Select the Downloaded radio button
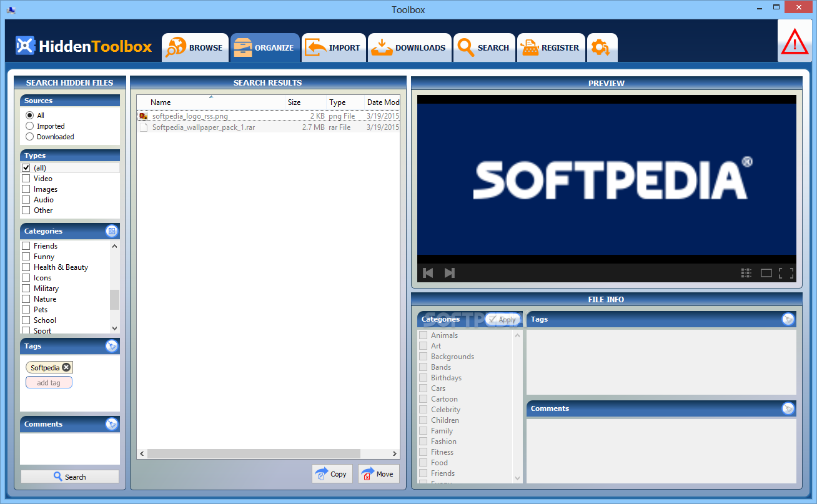This screenshot has width=817, height=504. click(x=29, y=136)
